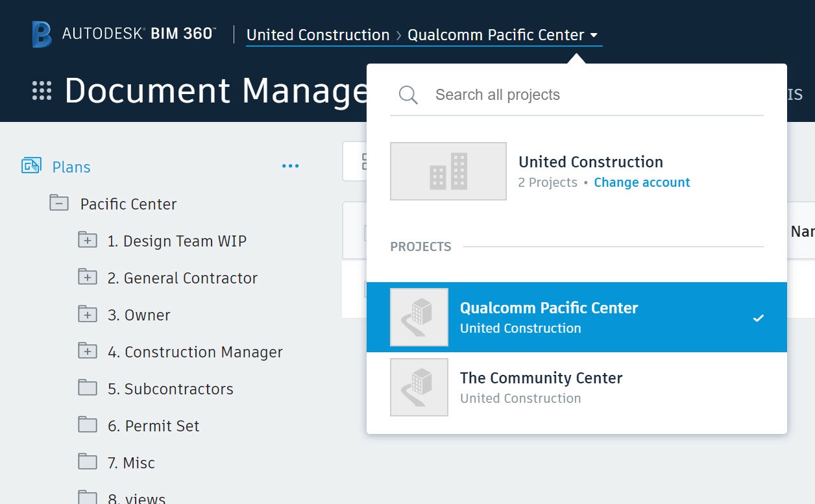Select 5. Subcontractors folder name

point(171,389)
